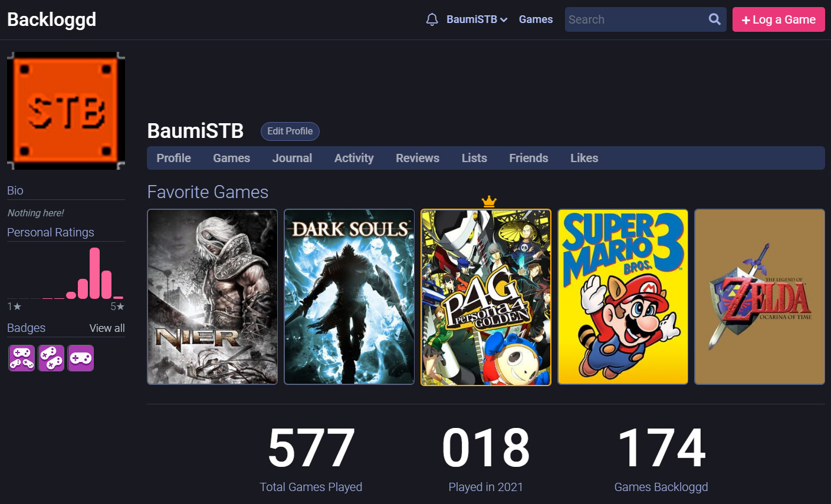Click the 577 Total Games Played stat
The height and width of the screenshot is (504, 831).
pyautogui.click(x=311, y=460)
